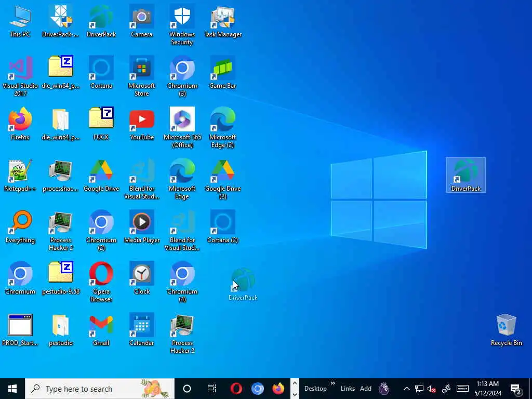Screen dimensions: 532x399
Task: Open the Links toolbar on taskbar
Action: 348,389
